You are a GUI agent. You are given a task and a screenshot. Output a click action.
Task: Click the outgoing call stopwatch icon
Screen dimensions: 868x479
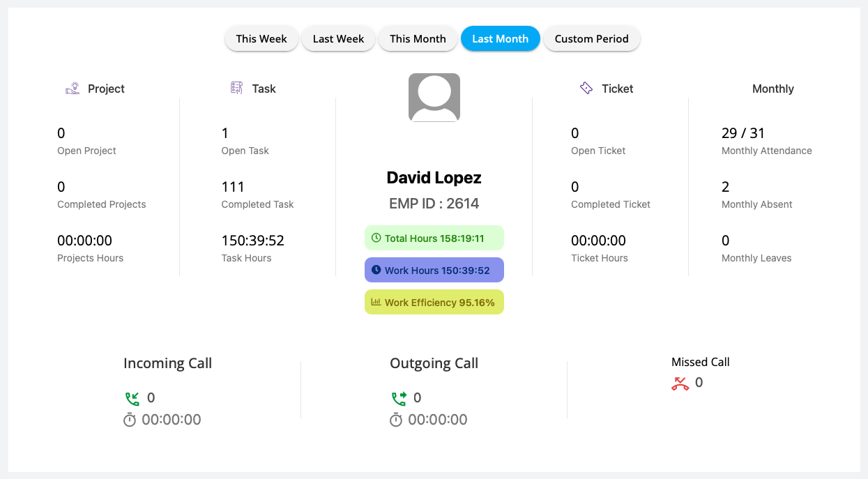pos(396,420)
